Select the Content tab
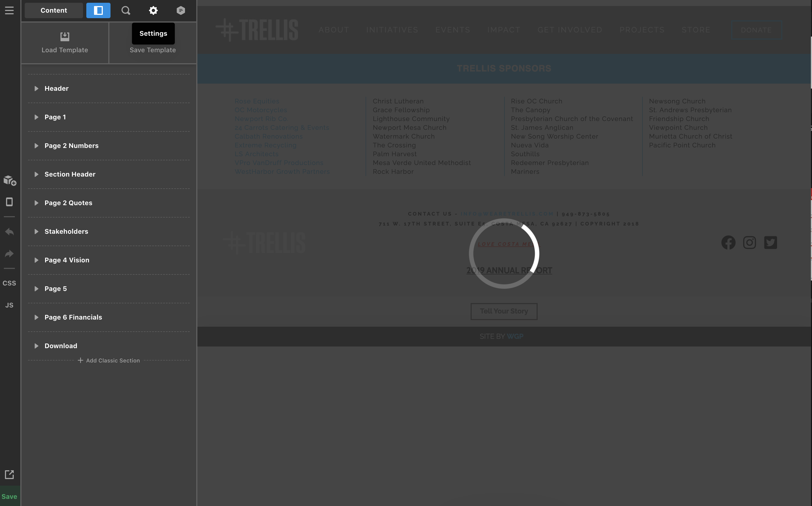The width and height of the screenshot is (812, 506). click(54, 10)
